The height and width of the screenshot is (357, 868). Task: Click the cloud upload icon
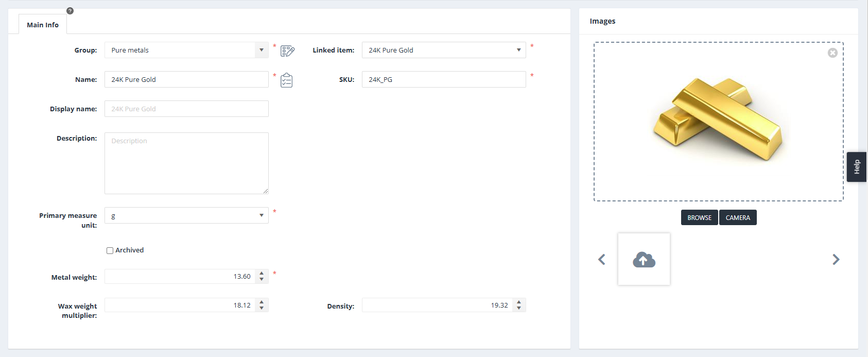point(644,259)
